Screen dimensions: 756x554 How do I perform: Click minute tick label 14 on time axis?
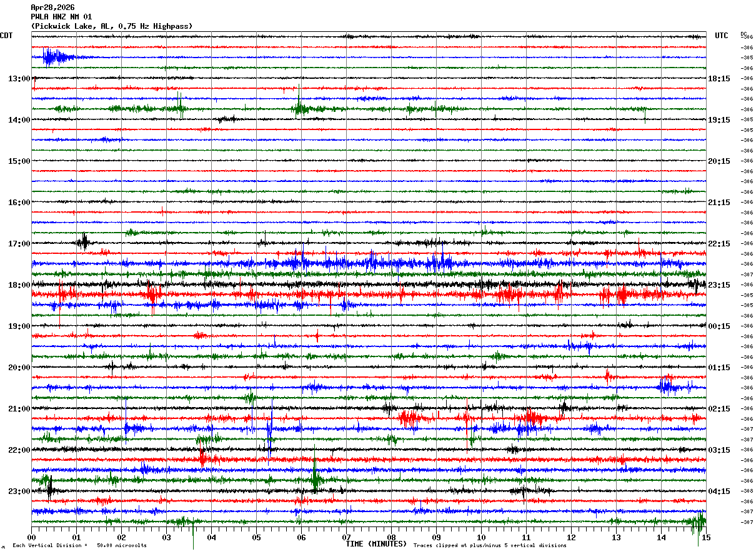point(661,538)
